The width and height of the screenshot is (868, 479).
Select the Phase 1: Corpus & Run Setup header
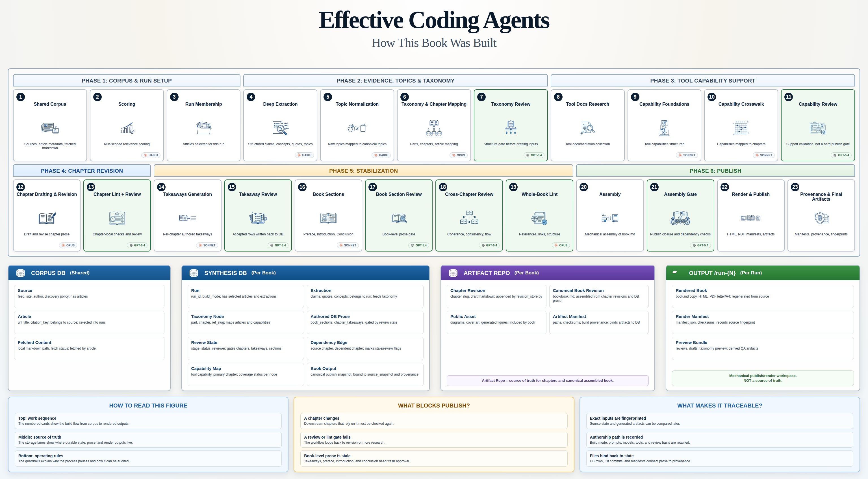point(127,81)
